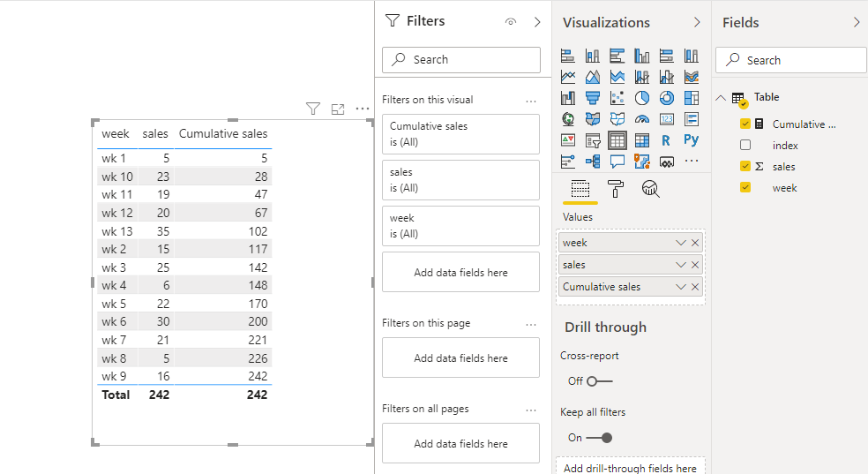Select the Stacked column chart visual
This screenshot has width=868, height=474.
[592, 56]
